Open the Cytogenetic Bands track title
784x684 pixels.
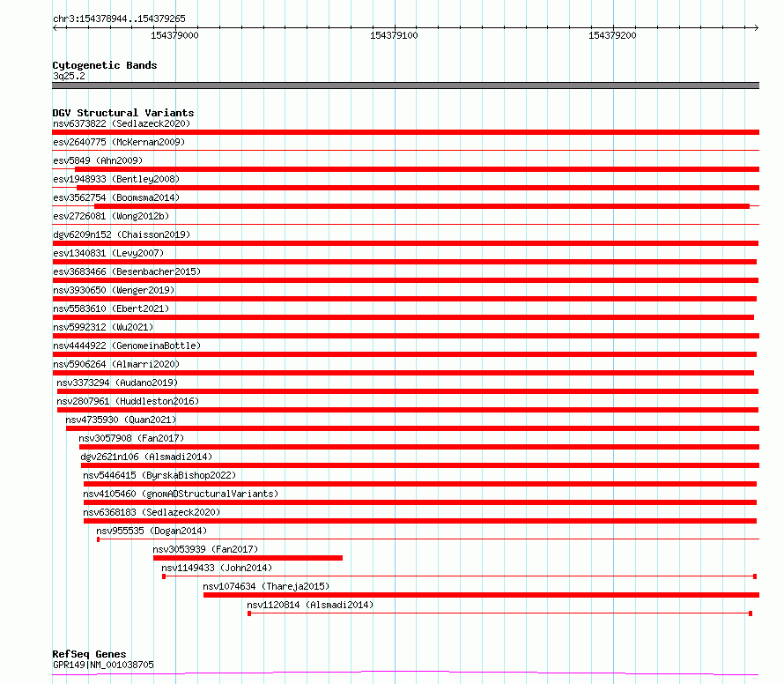pyautogui.click(x=105, y=65)
